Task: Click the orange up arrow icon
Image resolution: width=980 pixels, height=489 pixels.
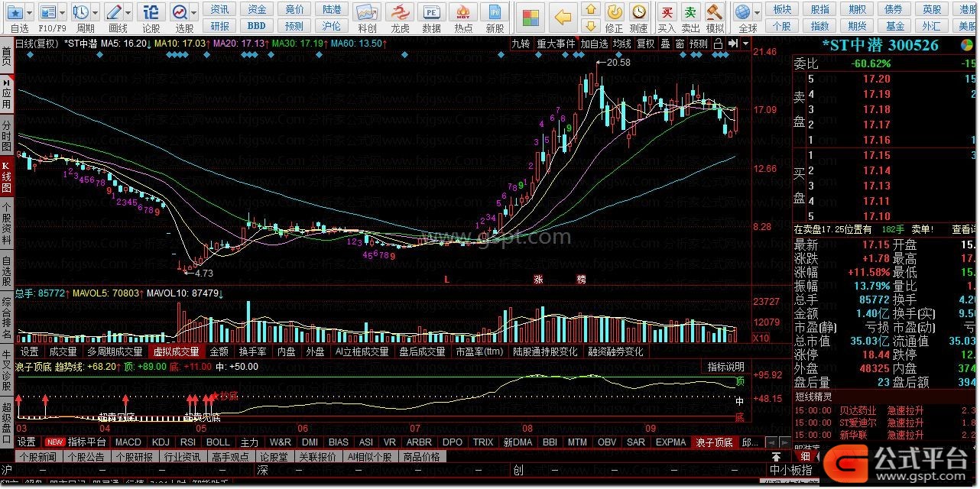Action: coord(591,9)
